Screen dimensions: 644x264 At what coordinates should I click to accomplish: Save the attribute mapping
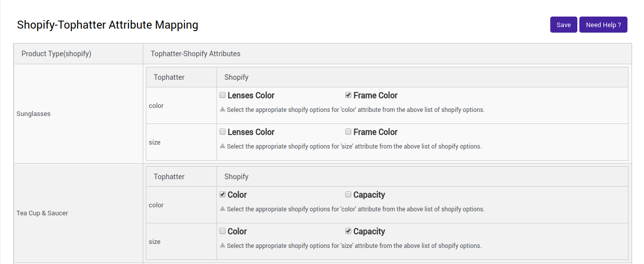tap(563, 25)
